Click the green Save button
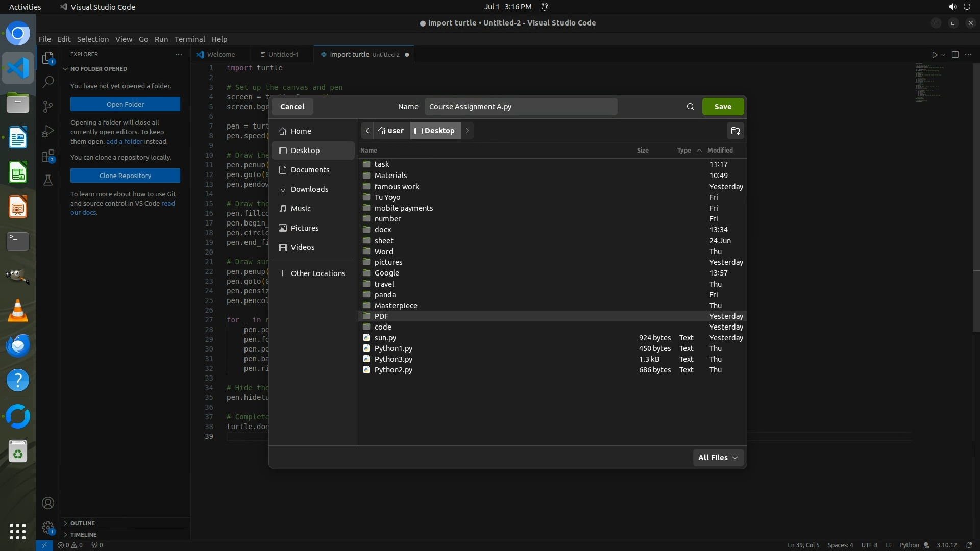This screenshot has height=551, width=980. point(722,107)
